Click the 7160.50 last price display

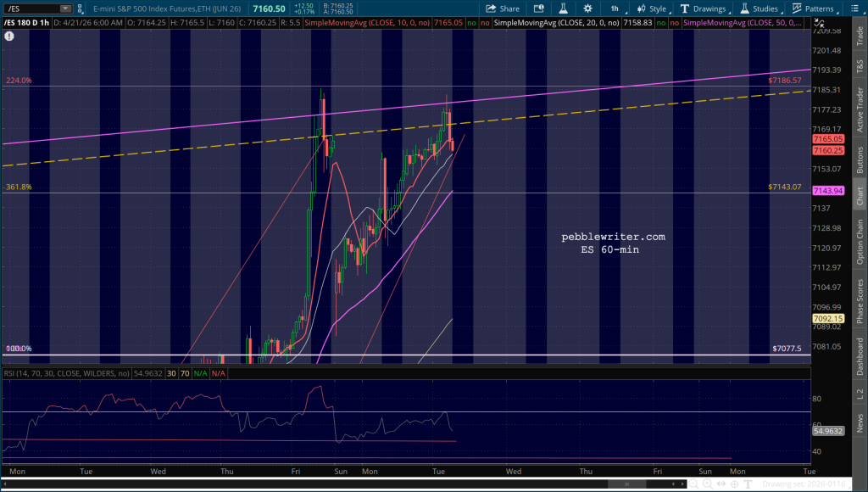coord(269,8)
